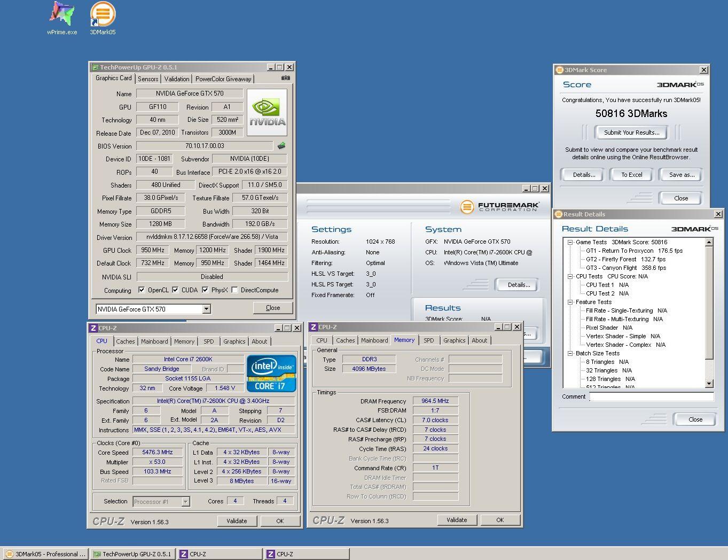Open the Caches tab in left CPU-Z
Screen dimensions: 728x560
tap(126, 341)
